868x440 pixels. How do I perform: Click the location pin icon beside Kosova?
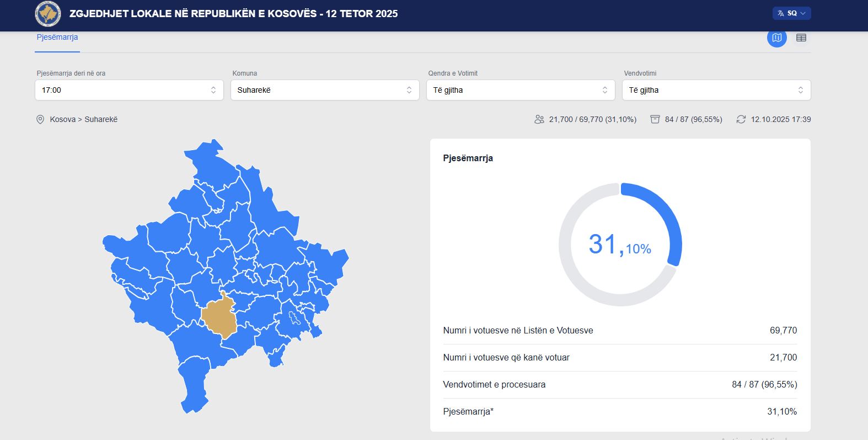pos(40,119)
